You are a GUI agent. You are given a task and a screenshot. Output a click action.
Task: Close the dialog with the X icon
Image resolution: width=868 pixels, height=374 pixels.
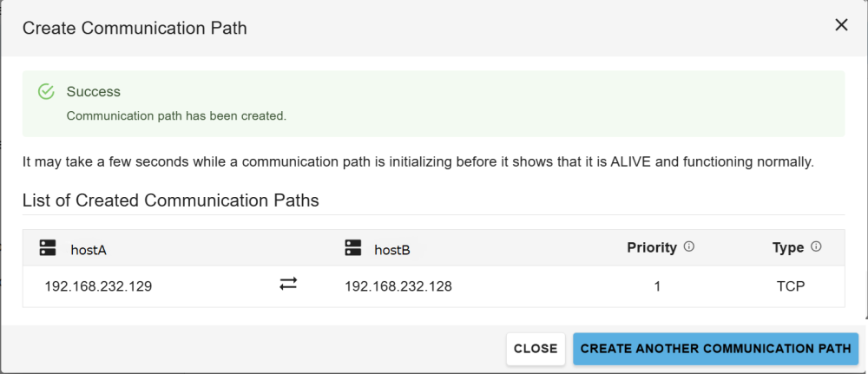click(841, 25)
